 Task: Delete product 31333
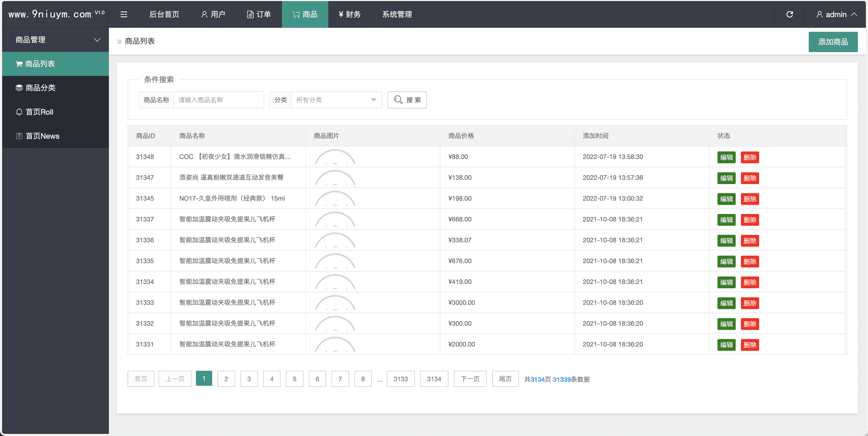pos(750,303)
